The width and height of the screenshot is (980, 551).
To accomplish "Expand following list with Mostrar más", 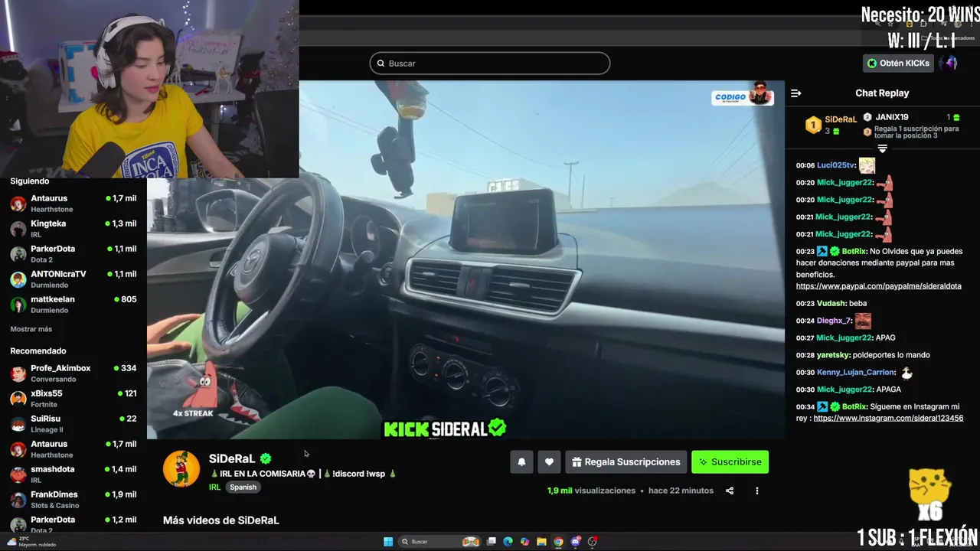I will coord(31,329).
